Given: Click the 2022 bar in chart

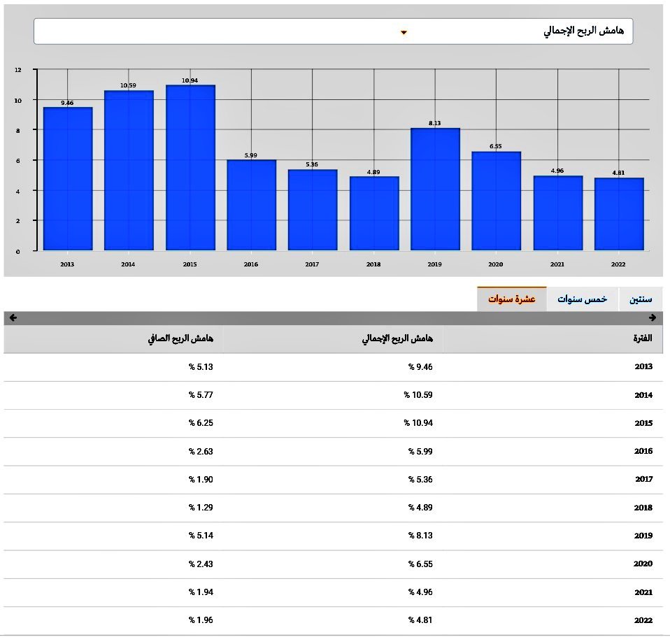Looking at the screenshot, I should 619,214.
